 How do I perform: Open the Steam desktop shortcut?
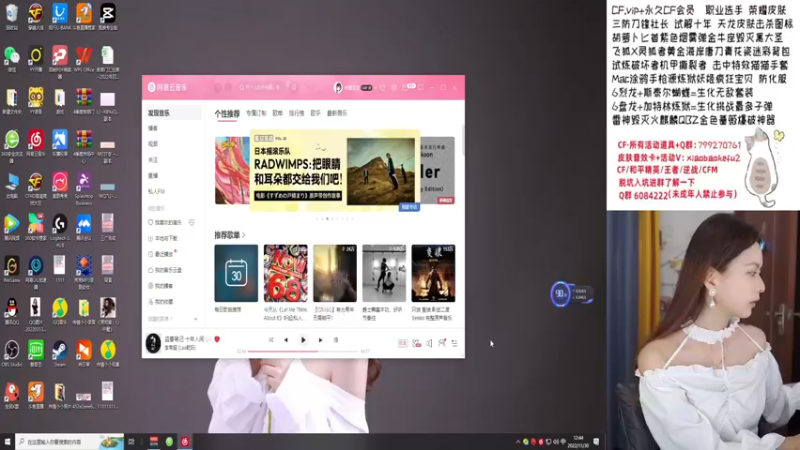coord(60,354)
